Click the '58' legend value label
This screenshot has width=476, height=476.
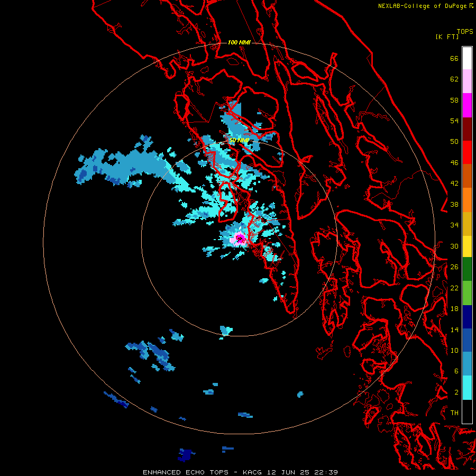click(454, 100)
